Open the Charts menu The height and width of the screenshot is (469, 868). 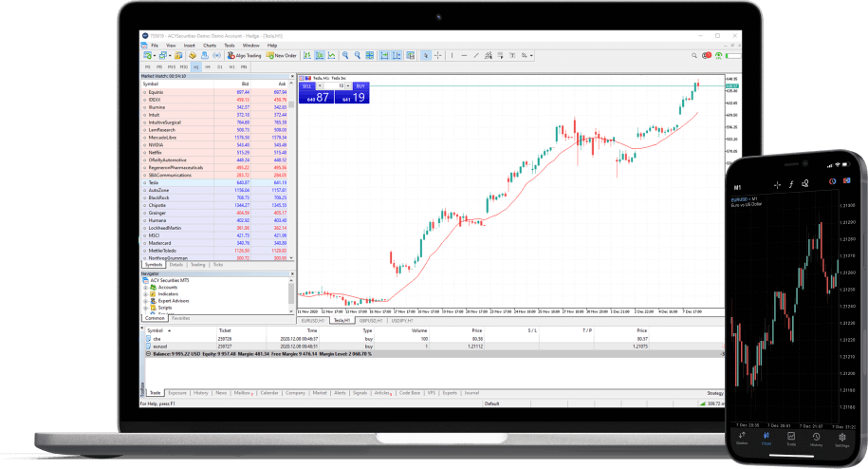(208, 45)
